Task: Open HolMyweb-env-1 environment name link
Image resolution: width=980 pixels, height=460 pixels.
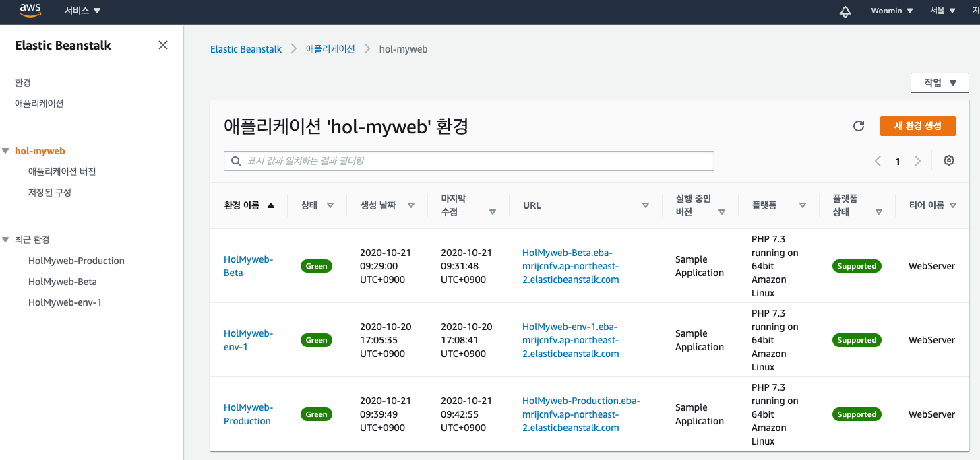Action: click(x=248, y=340)
